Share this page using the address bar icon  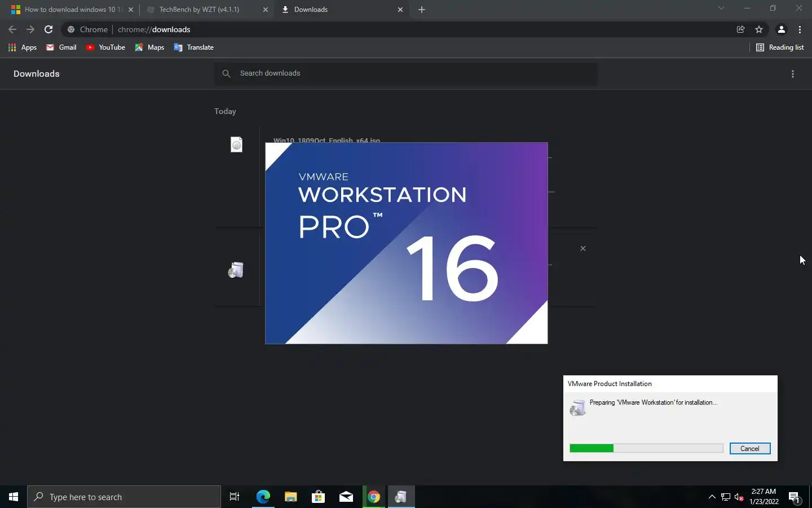tap(741, 29)
